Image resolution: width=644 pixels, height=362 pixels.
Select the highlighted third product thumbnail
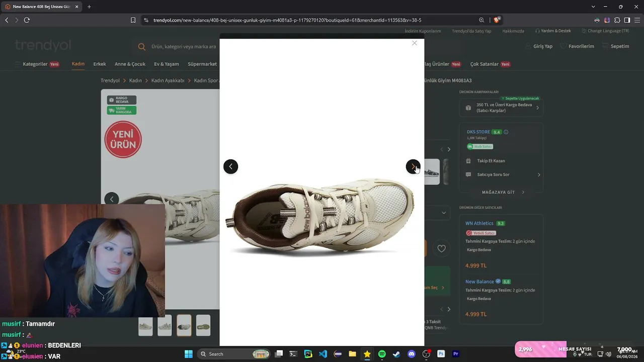pos(184,325)
